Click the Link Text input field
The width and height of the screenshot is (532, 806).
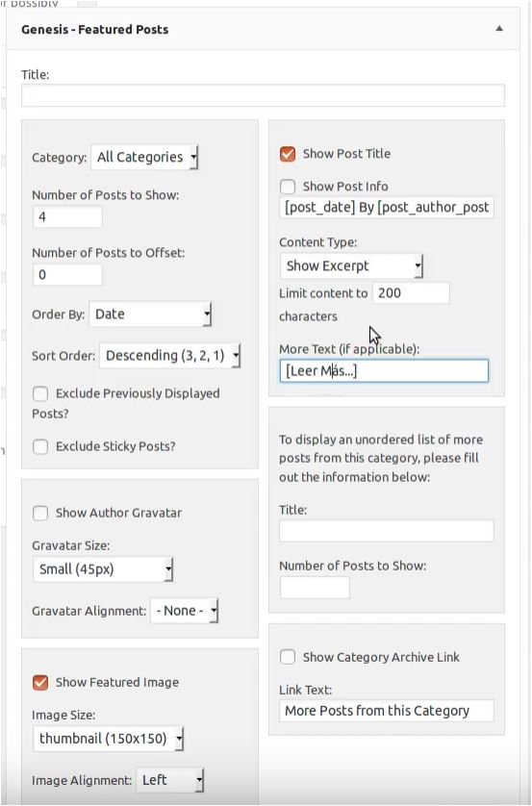point(387,711)
